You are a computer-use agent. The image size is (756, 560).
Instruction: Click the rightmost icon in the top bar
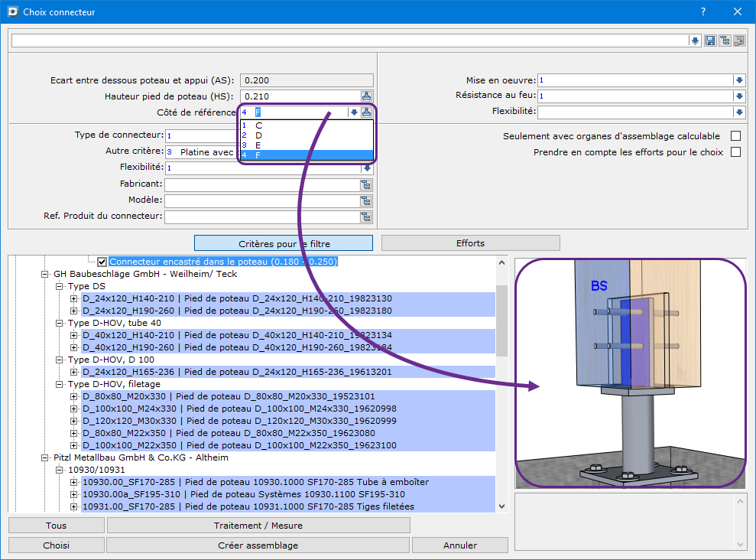[x=738, y=41]
